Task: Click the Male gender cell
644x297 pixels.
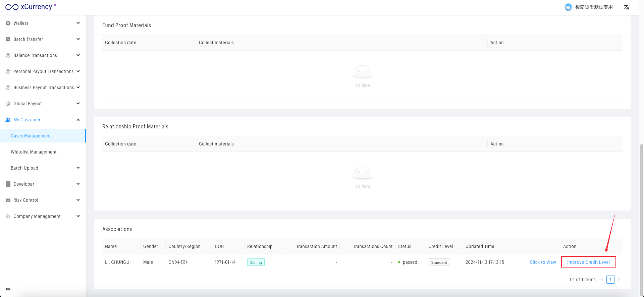Action: pos(148,262)
